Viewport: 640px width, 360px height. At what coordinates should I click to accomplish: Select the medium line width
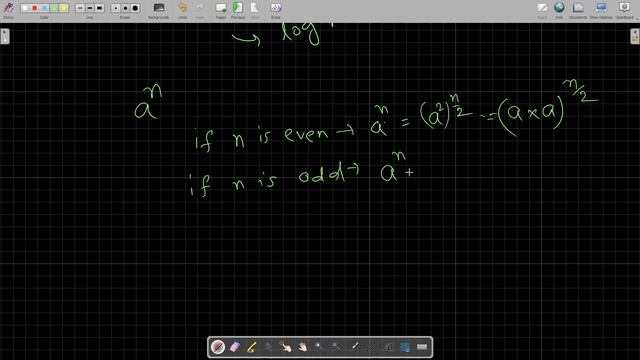pyautogui.click(x=90, y=8)
